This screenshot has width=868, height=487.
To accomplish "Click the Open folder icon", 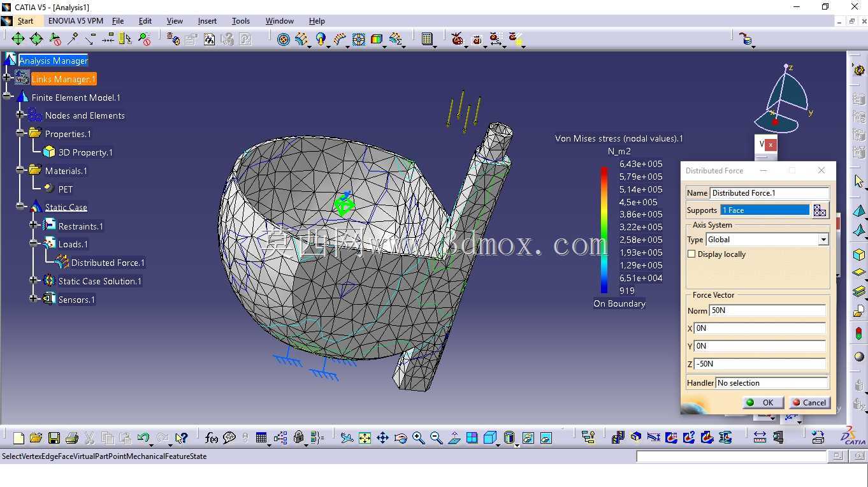I will (x=36, y=438).
